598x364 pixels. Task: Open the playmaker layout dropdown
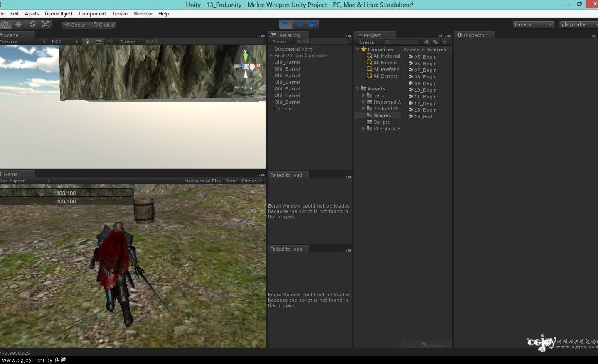tap(578, 25)
